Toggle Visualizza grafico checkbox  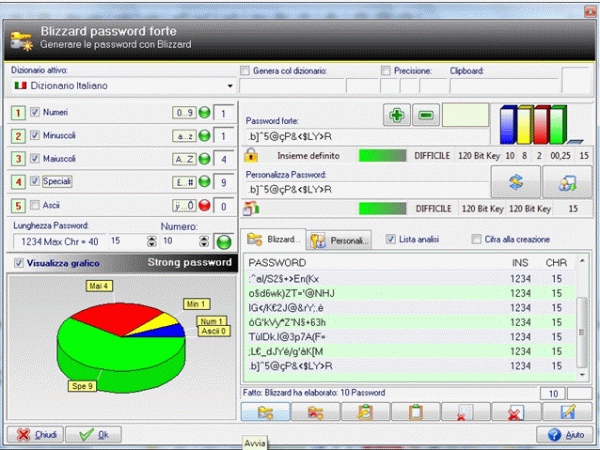click(x=18, y=263)
